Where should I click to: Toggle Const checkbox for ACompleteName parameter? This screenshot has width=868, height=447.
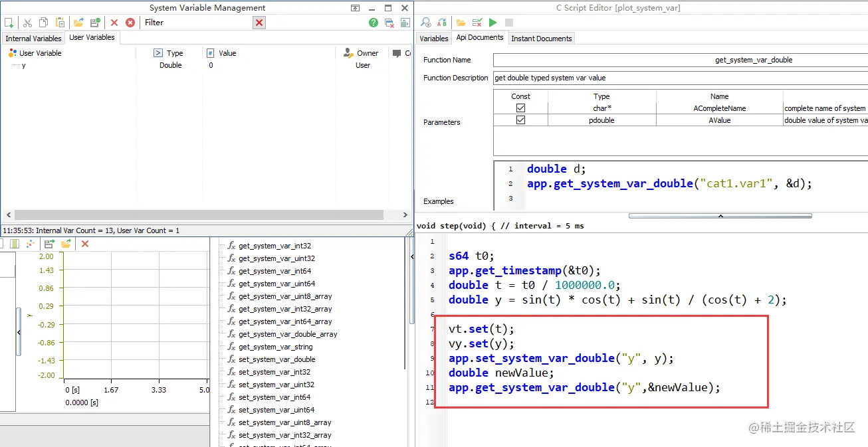tap(520, 108)
